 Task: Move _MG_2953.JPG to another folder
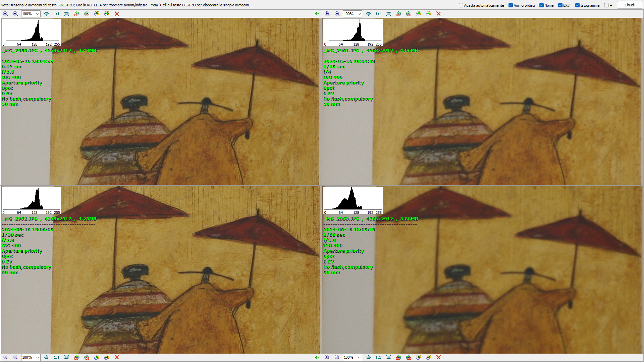429,357
